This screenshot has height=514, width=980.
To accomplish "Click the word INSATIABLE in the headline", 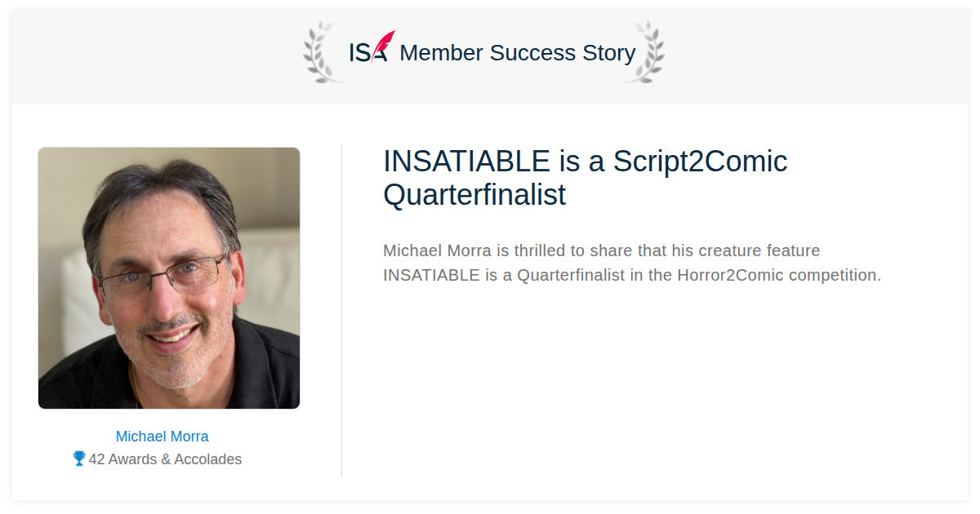I will 467,162.
